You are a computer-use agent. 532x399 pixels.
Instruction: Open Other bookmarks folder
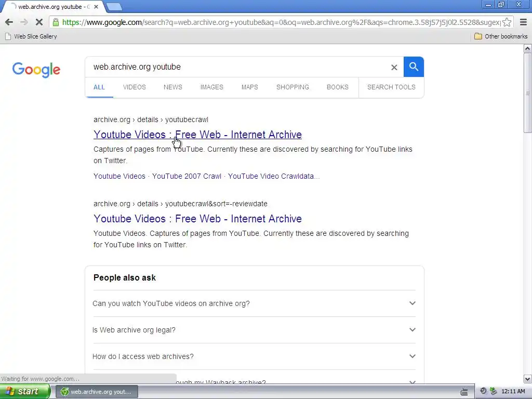501,36
